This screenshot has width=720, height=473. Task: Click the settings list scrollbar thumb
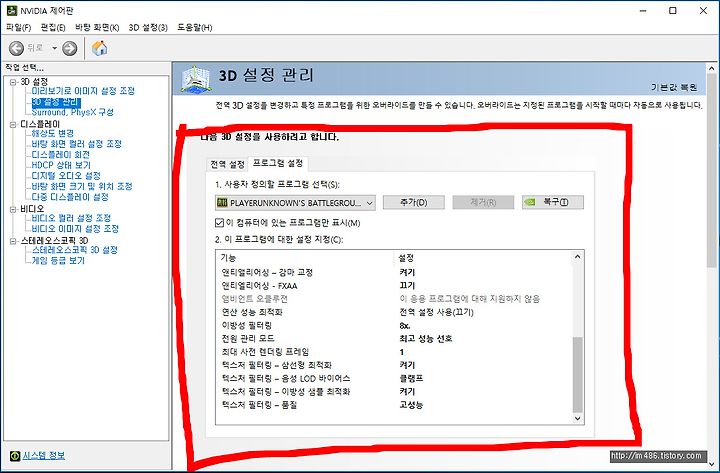pyautogui.click(x=578, y=374)
